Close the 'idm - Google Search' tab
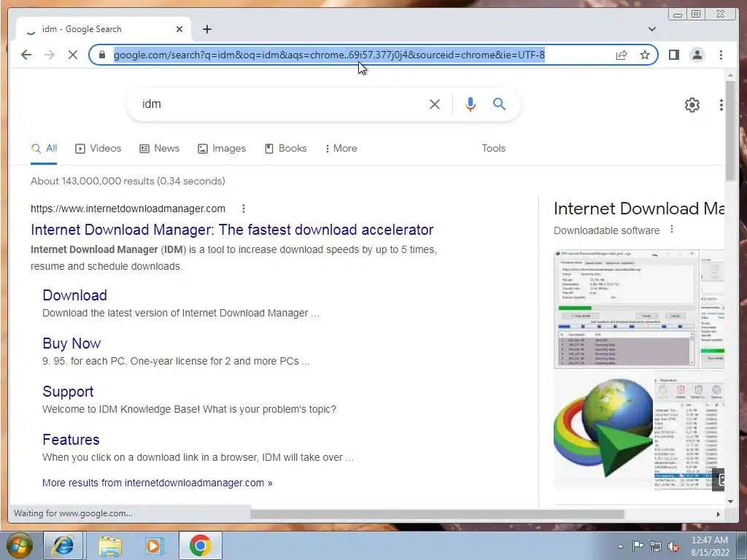 [179, 29]
